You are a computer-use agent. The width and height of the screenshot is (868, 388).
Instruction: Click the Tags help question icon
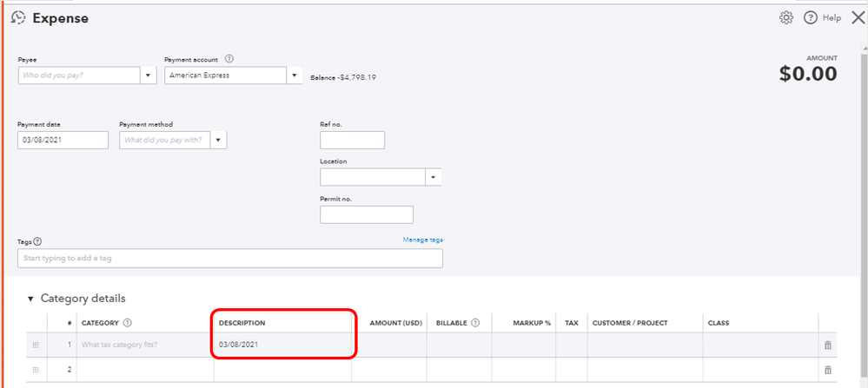pyautogui.click(x=37, y=242)
